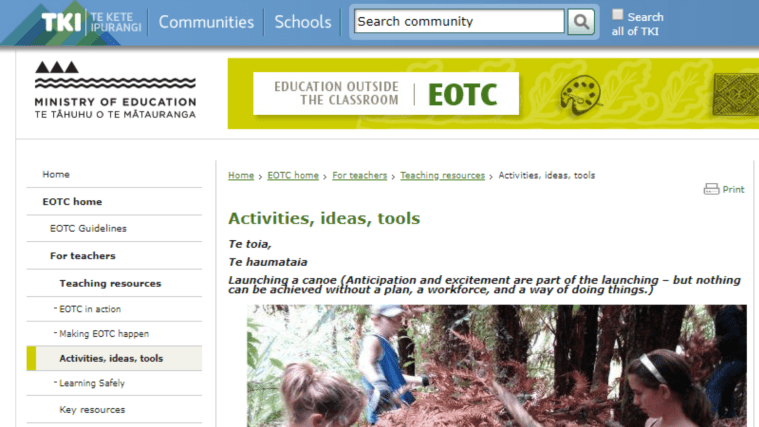
Task: Click the EOTC banner logo
Action: (386, 94)
